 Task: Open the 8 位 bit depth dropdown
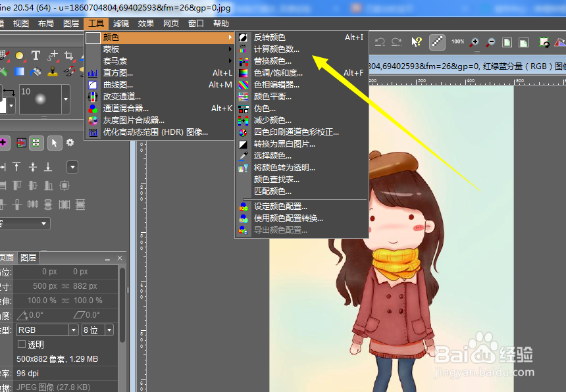pos(98,330)
